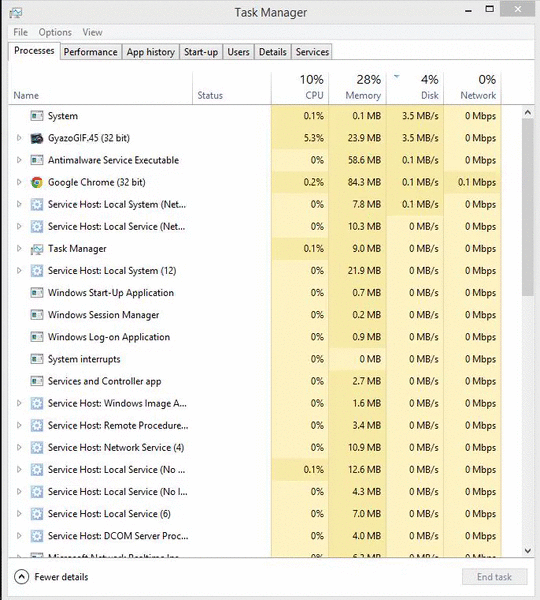Viewport: 540px width, 600px height.
Task: Expand the GyazoGIF.45 process group
Action: (19, 138)
